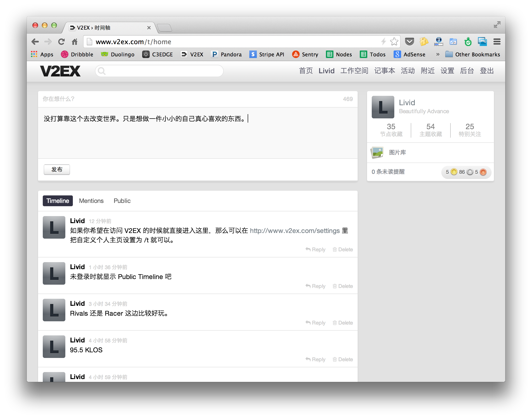Open the Apps bookmarks shortcut
The height and width of the screenshot is (419, 532).
(42, 54)
